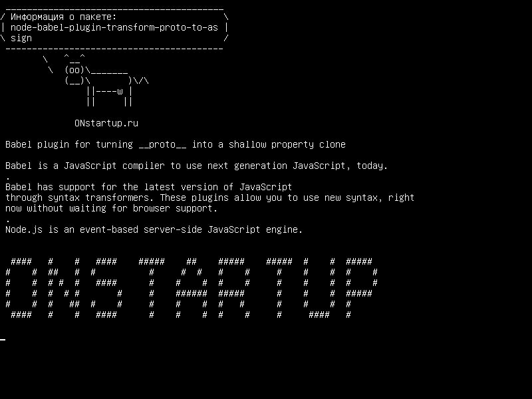
Task: Click the 'ONstartup.ru' text under cow
Action: pos(106,123)
